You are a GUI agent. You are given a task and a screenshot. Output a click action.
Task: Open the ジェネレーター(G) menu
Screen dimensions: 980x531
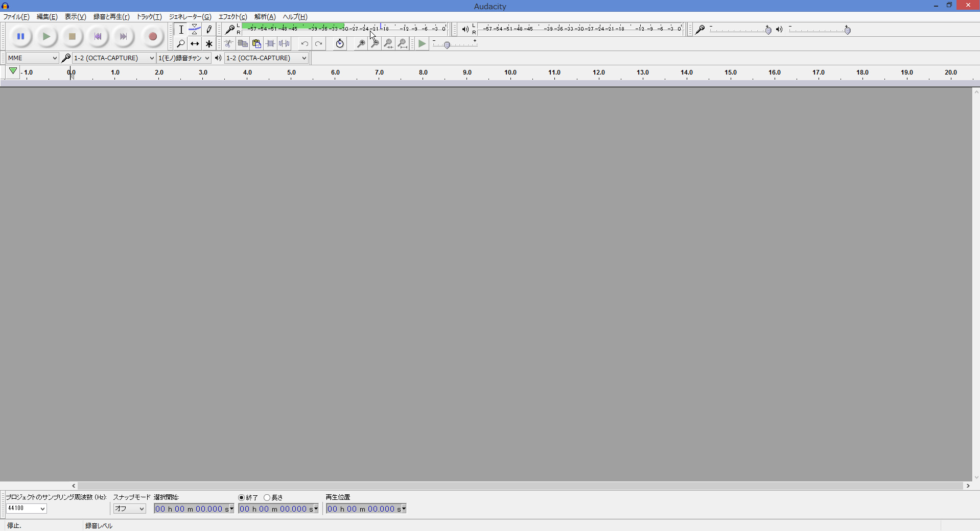pos(190,17)
